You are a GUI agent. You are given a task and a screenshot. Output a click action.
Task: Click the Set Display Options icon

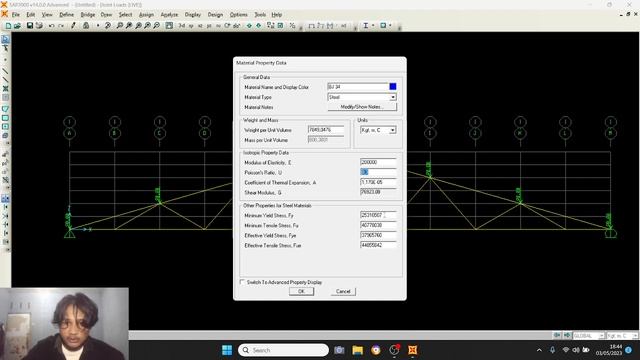(x=280, y=26)
